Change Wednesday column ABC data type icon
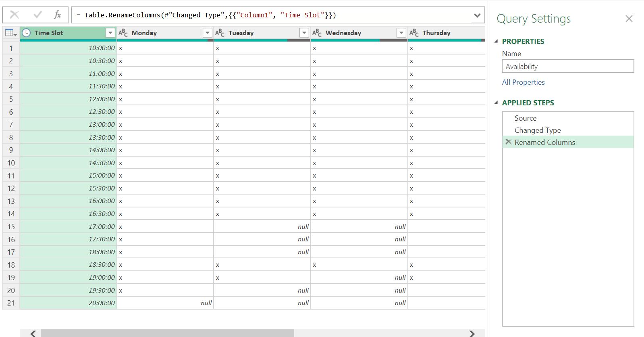644x337 pixels. tap(317, 33)
